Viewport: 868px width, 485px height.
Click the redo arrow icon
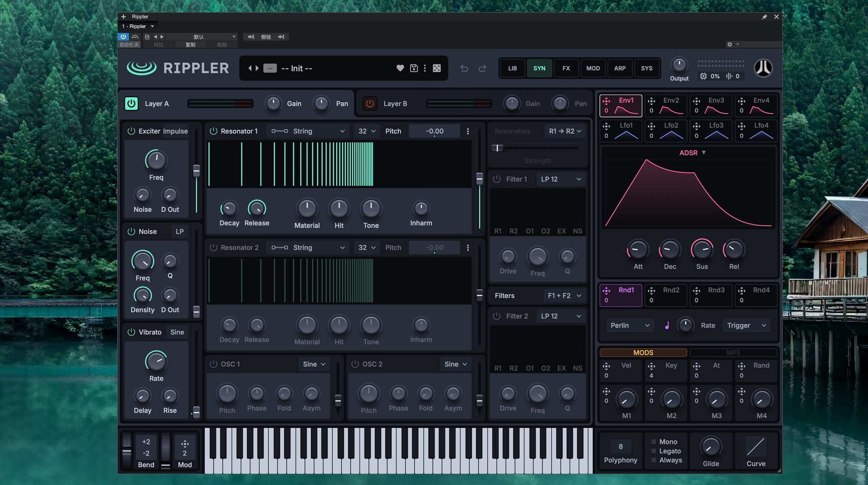coord(482,68)
